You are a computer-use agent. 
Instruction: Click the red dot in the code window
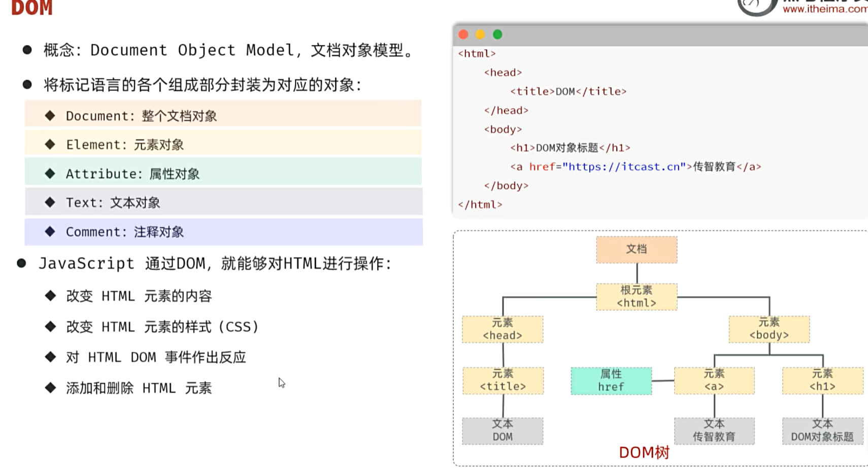pos(463,35)
